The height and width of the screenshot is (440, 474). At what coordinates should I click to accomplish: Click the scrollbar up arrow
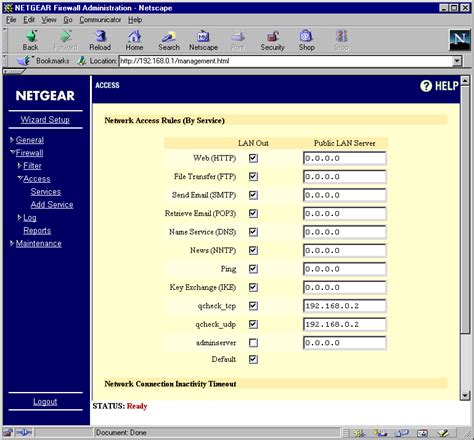465,80
